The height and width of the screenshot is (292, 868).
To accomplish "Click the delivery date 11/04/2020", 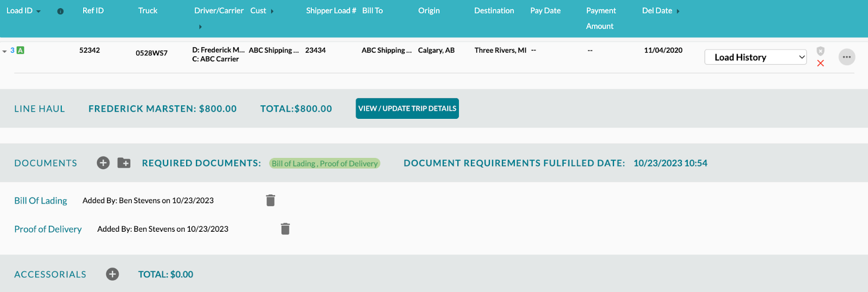I will [x=663, y=50].
